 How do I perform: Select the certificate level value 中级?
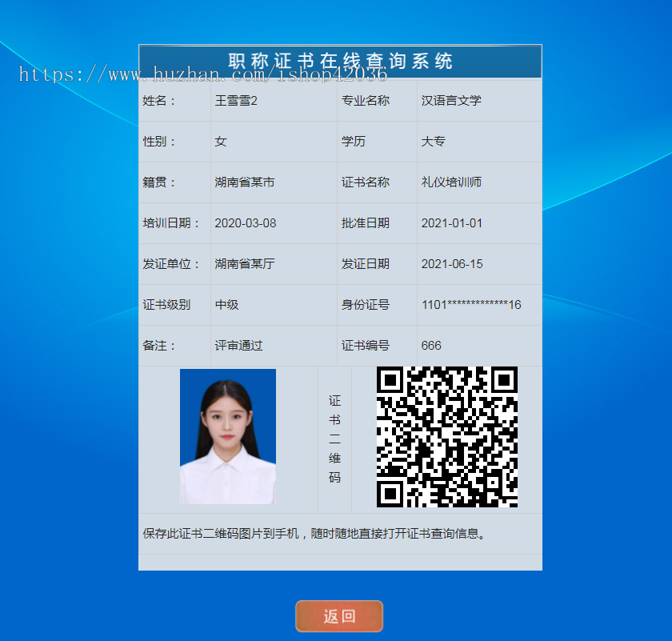[226, 305]
